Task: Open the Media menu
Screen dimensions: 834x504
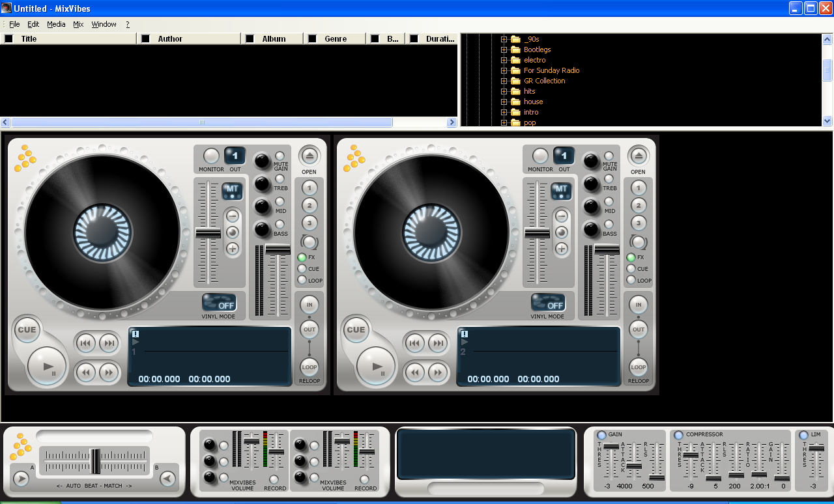Action: pyautogui.click(x=56, y=24)
